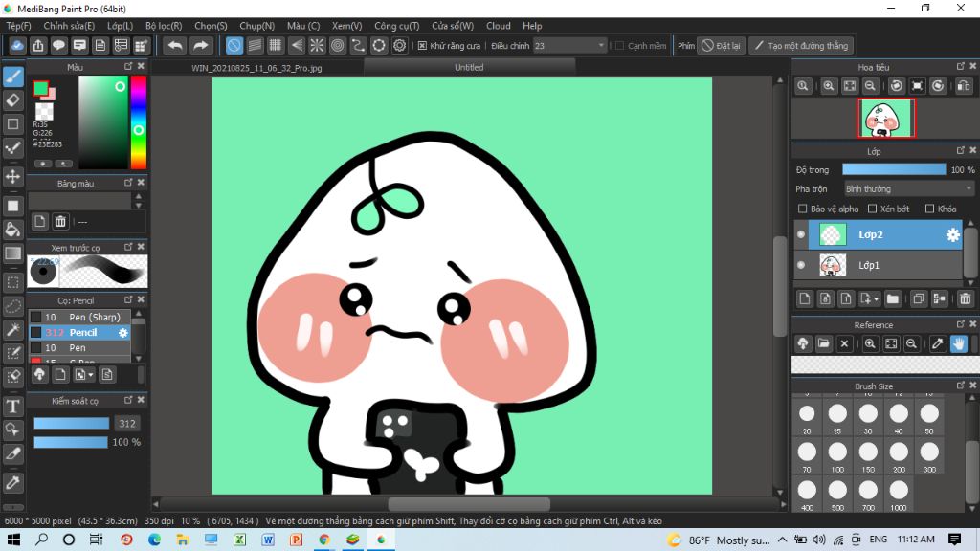The width and height of the screenshot is (980, 551).
Task: Enable the crisscross grid snap guide
Action: 276,46
